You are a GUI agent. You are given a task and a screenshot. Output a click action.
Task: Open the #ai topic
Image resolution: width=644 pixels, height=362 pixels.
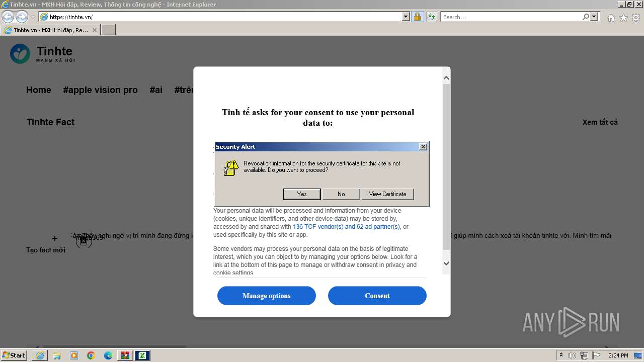point(156,90)
